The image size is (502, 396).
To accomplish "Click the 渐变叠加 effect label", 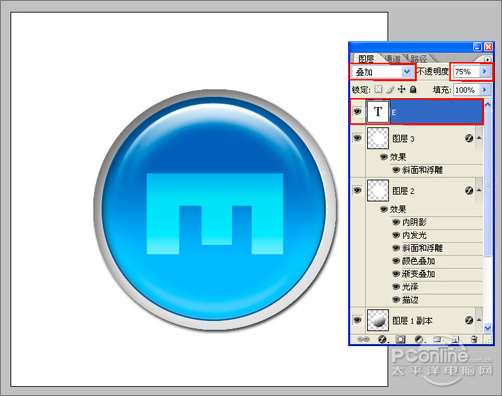I will click(x=418, y=274).
